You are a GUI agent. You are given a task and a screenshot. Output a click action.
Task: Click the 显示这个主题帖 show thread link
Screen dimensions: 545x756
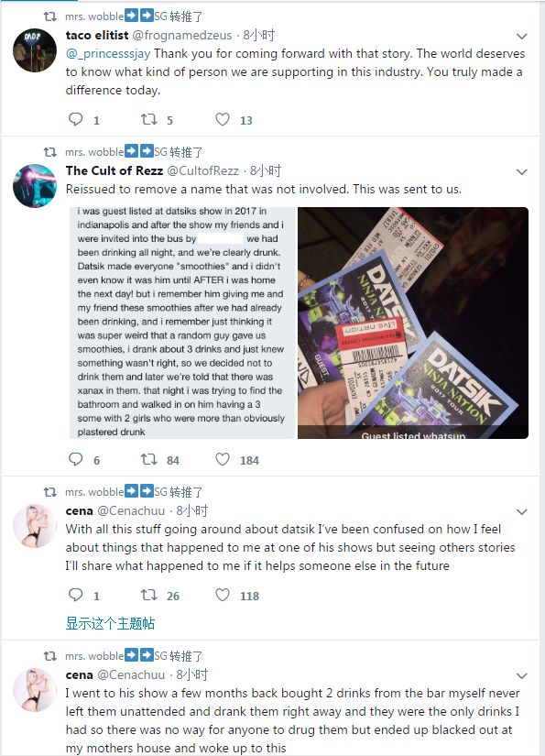pos(110,623)
